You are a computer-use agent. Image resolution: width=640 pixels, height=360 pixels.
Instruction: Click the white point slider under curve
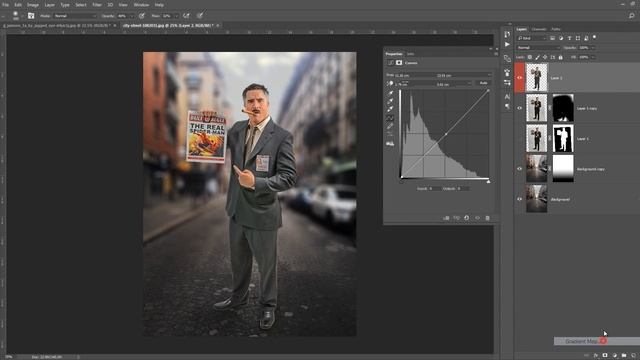point(489,181)
